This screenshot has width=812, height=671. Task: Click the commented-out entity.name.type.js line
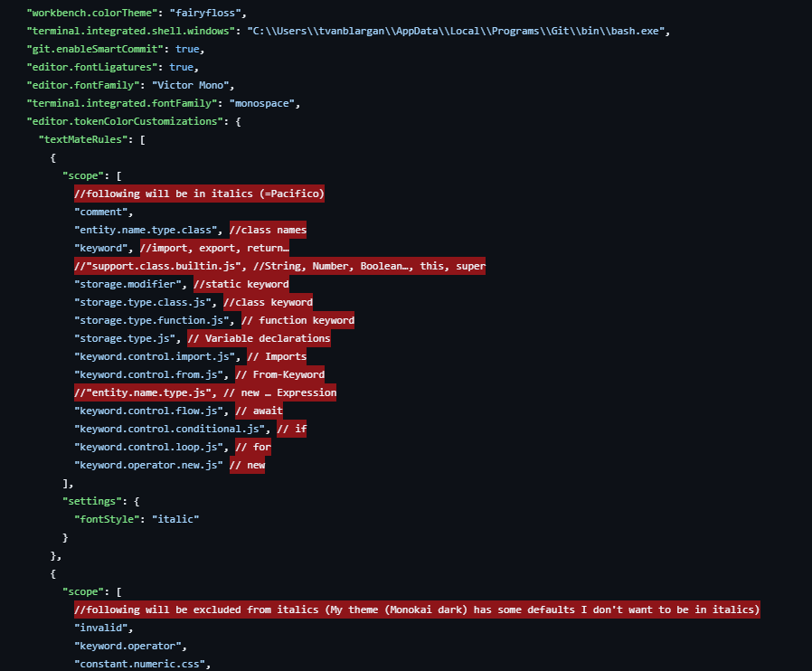click(x=205, y=393)
